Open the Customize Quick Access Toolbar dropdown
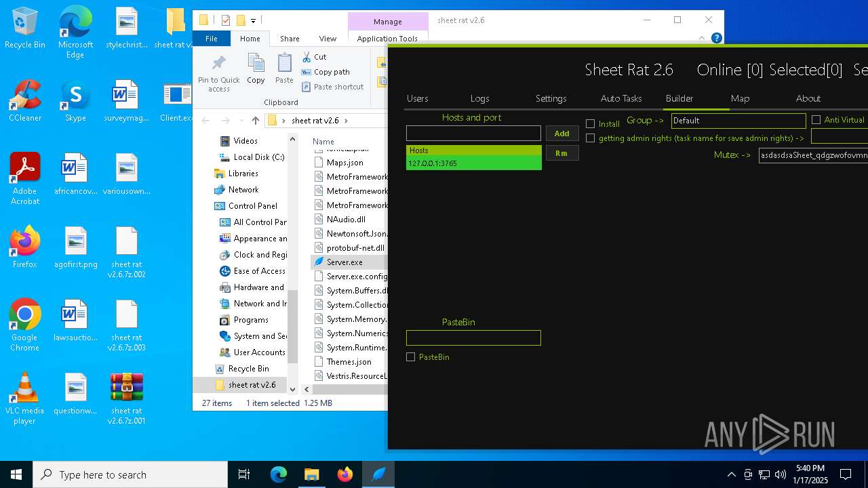 (x=253, y=21)
